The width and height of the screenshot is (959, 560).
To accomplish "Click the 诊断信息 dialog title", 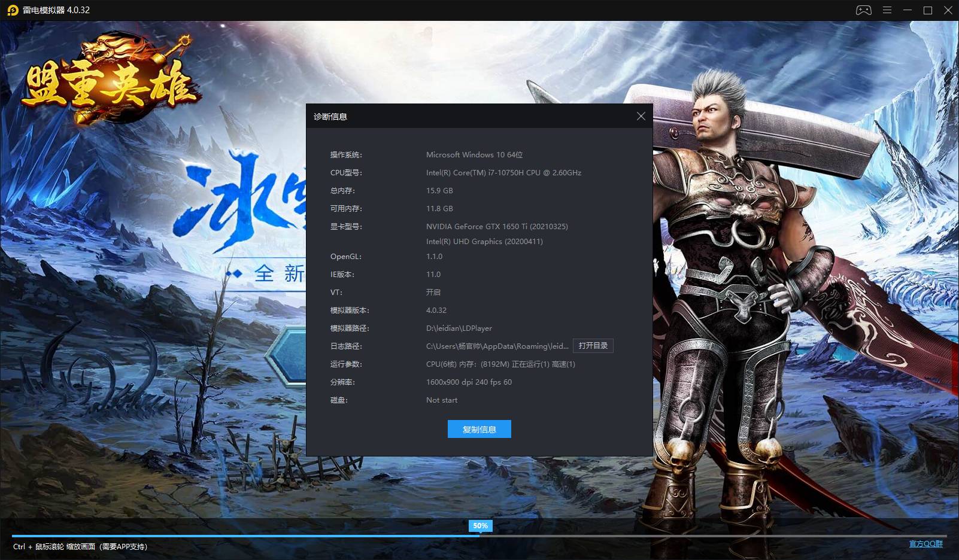I will (330, 117).
